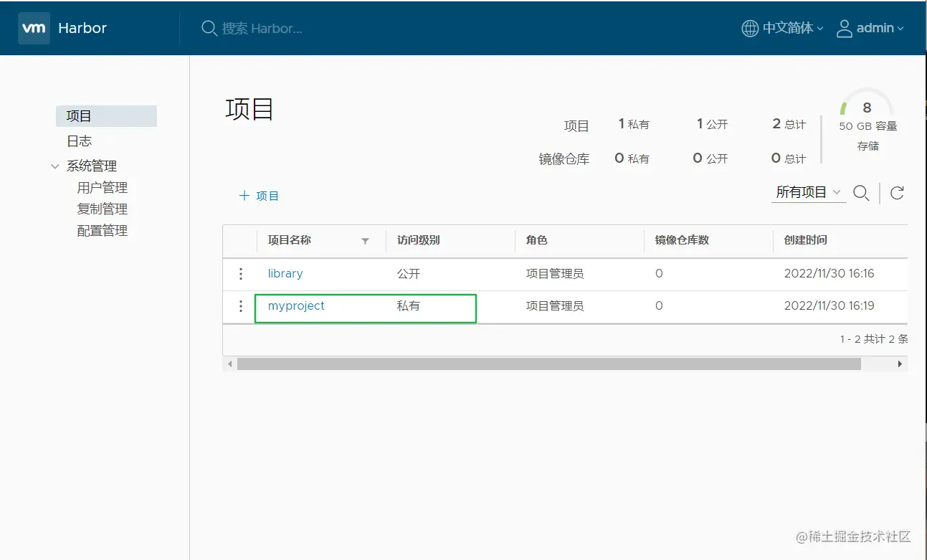Click 公开 access level in library row

409,273
